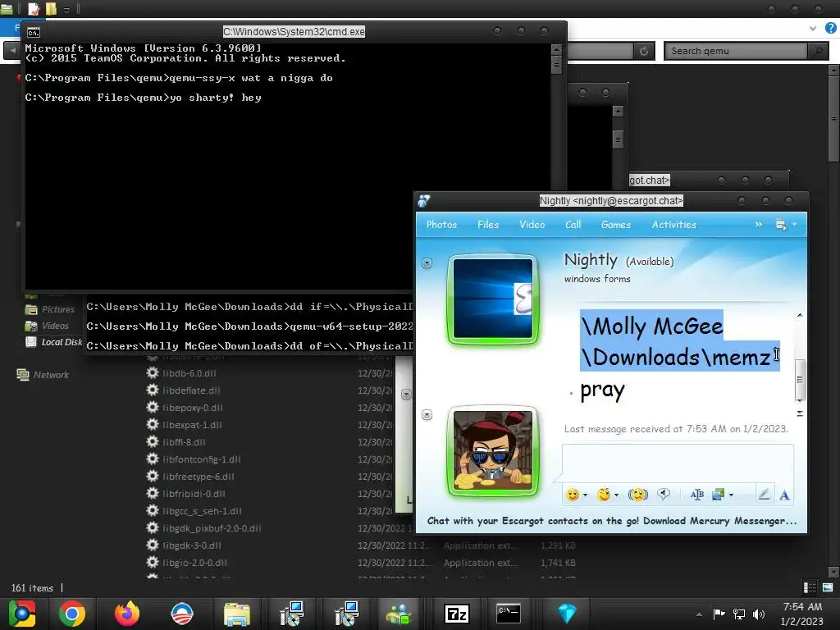Click the chat history scrollbar thumb
Screen dimensions: 840x630
point(800,379)
